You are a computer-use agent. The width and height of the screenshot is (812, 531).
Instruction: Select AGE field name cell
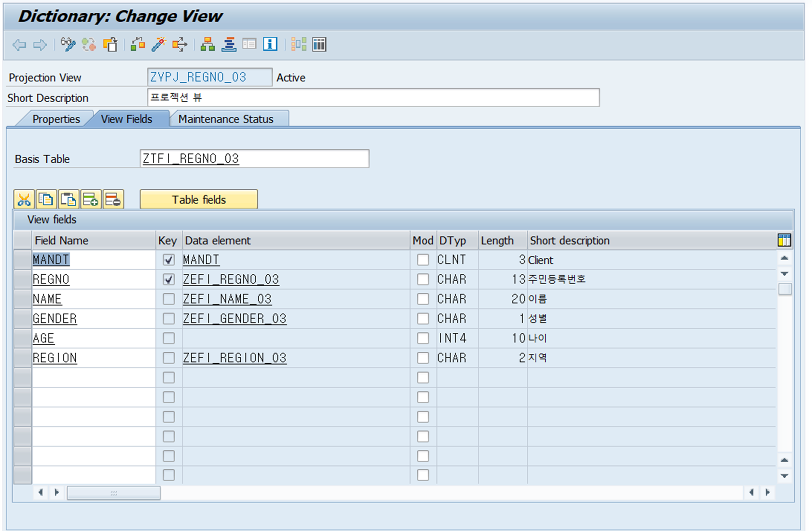94,339
